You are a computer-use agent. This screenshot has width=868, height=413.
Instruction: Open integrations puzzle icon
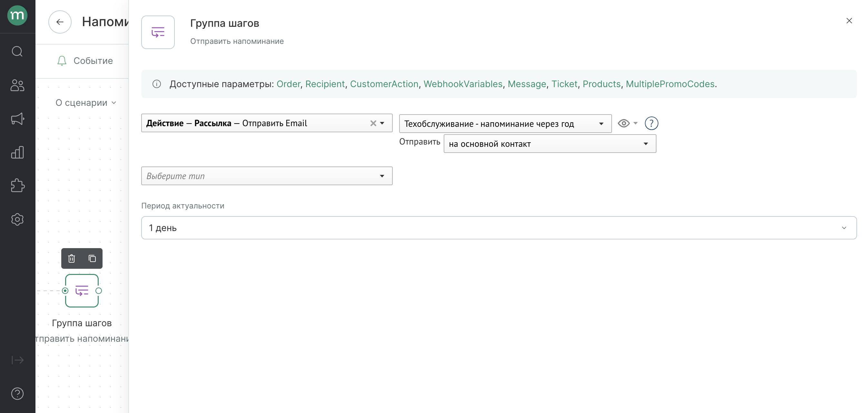tap(17, 186)
